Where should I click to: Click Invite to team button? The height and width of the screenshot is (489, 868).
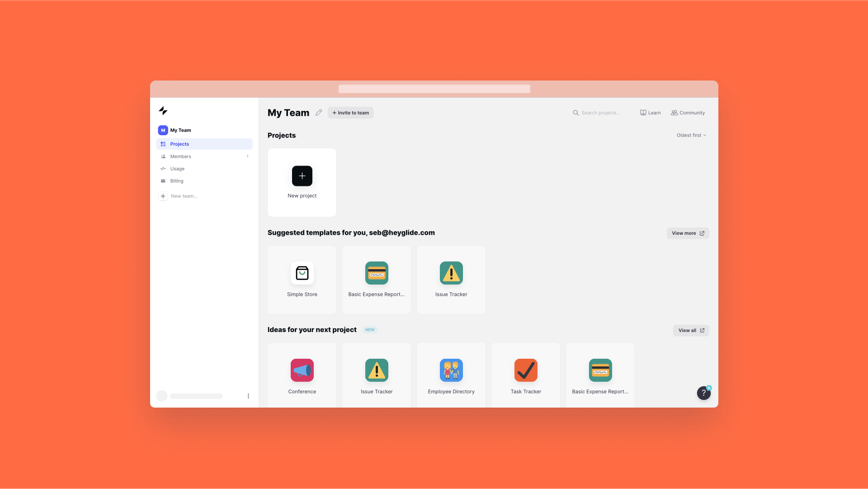pos(350,113)
